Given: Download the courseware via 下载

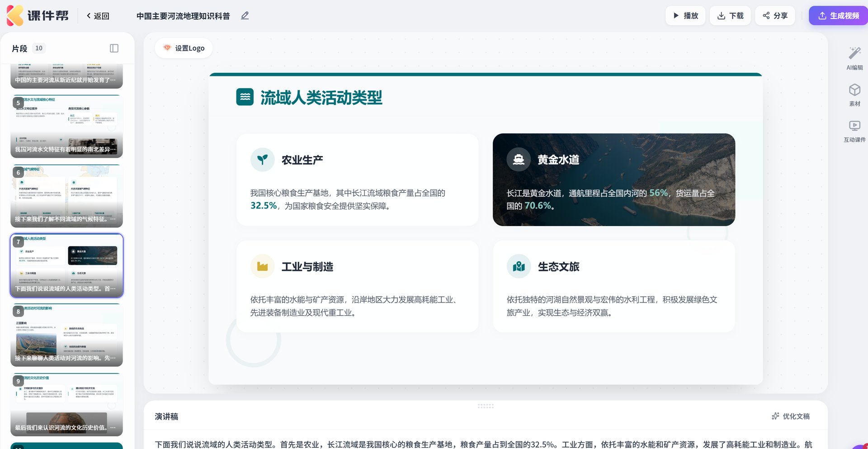Looking at the screenshot, I should pos(730,16).
